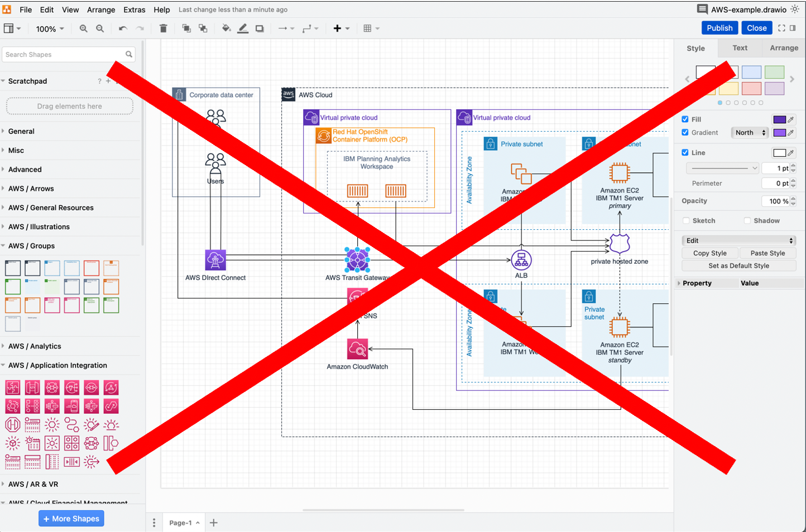Open the Arrange menu

point(101,9)
